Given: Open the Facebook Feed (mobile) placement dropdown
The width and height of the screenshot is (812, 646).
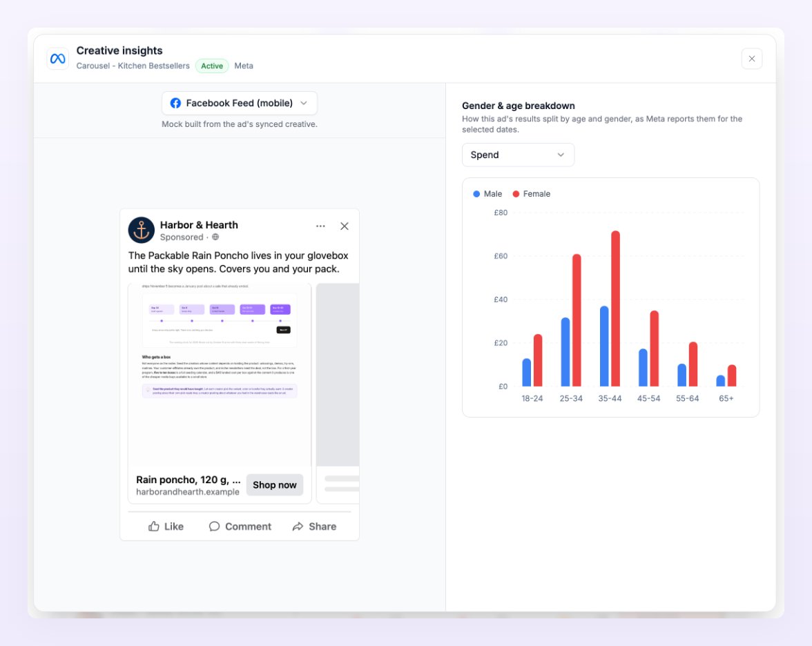Looking at the screenshot, I should 239,103.
